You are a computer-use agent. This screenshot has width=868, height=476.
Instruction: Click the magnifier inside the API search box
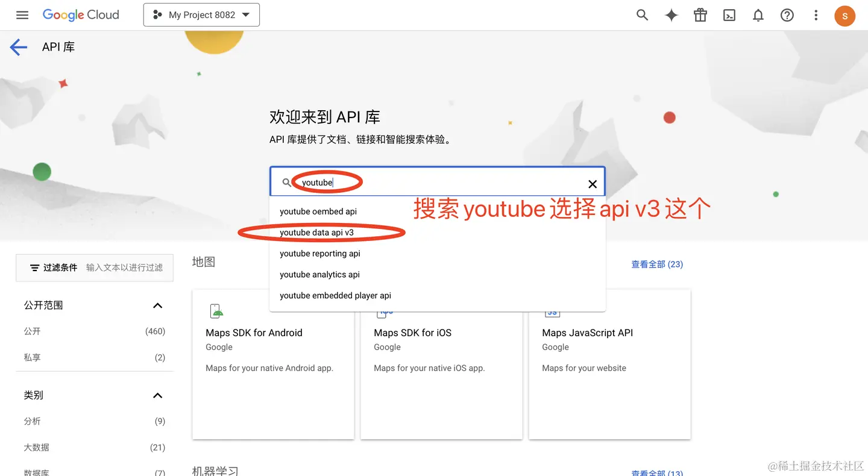(286, 182)
